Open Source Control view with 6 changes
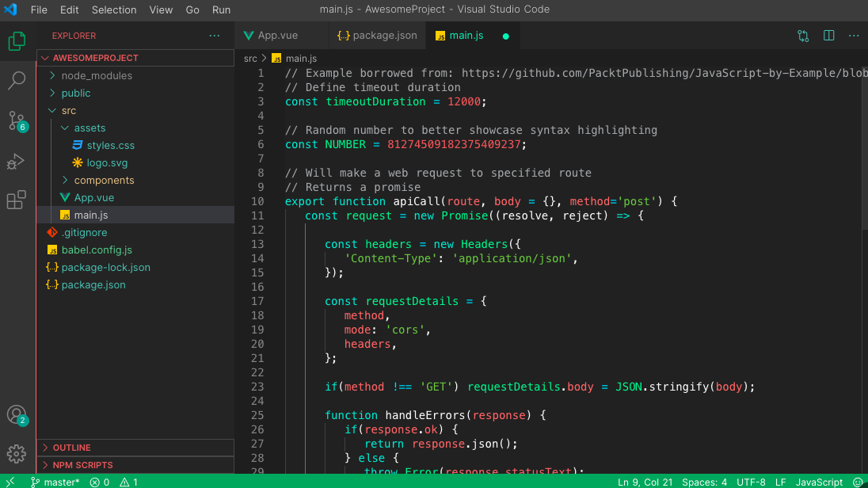The height and width of the screenshot is (488, 868). [x=17, y=120]
